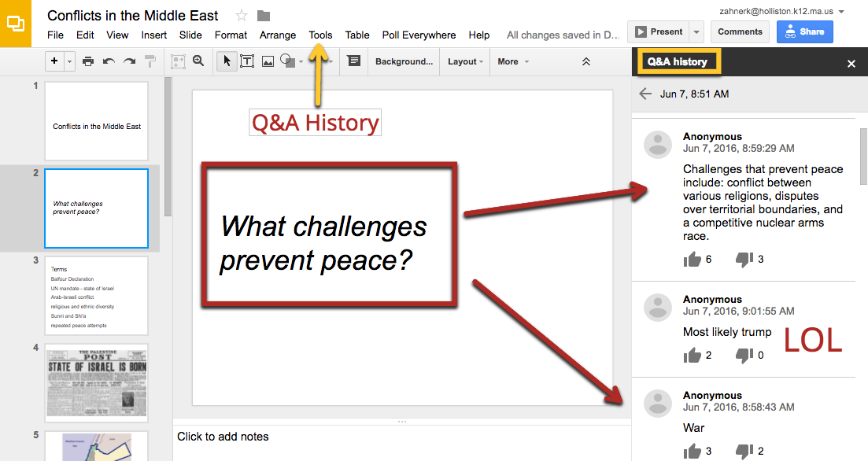
Task: Open the Layout dropdown
Action: coord(465,61)
